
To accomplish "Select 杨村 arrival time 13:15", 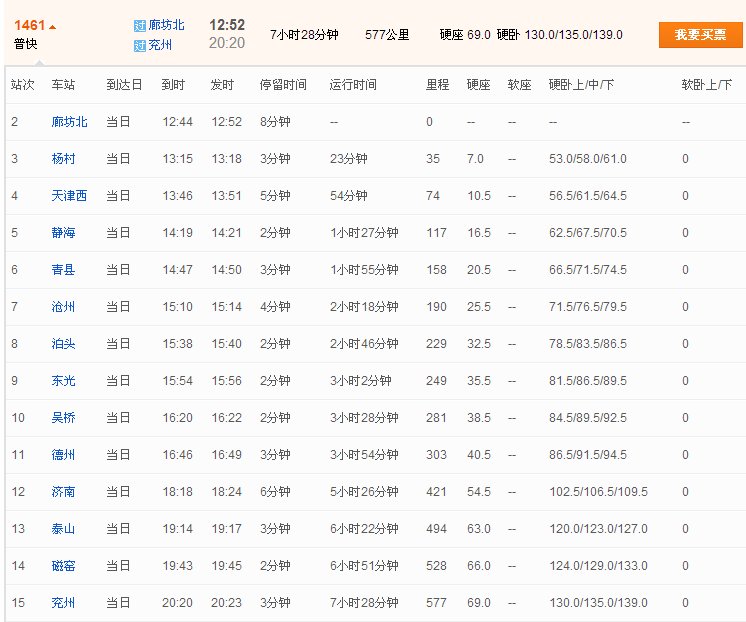I will pos(177,159).
